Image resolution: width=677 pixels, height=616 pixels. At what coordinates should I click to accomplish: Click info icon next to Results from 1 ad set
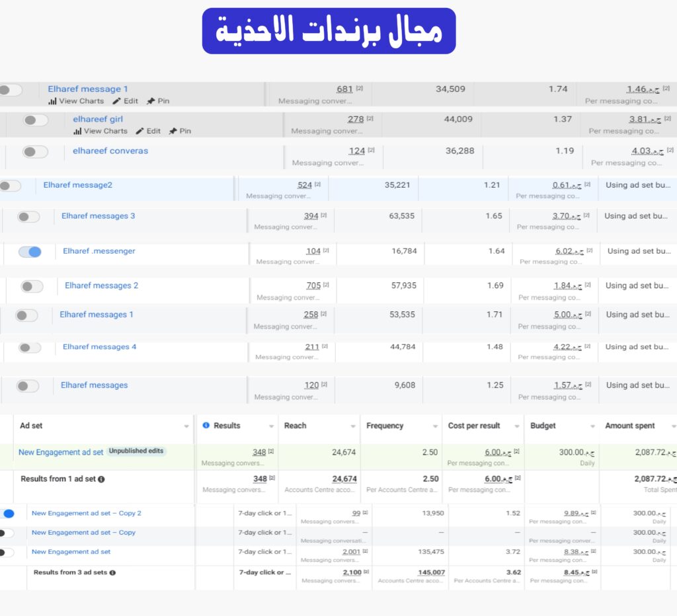click(x=101, y=479)
